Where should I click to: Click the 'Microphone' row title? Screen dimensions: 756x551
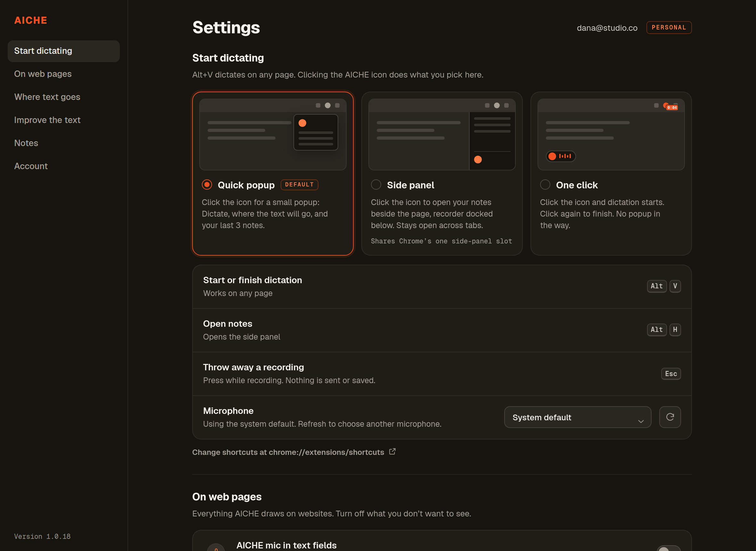pyautogui.click(x=228, y=411)
